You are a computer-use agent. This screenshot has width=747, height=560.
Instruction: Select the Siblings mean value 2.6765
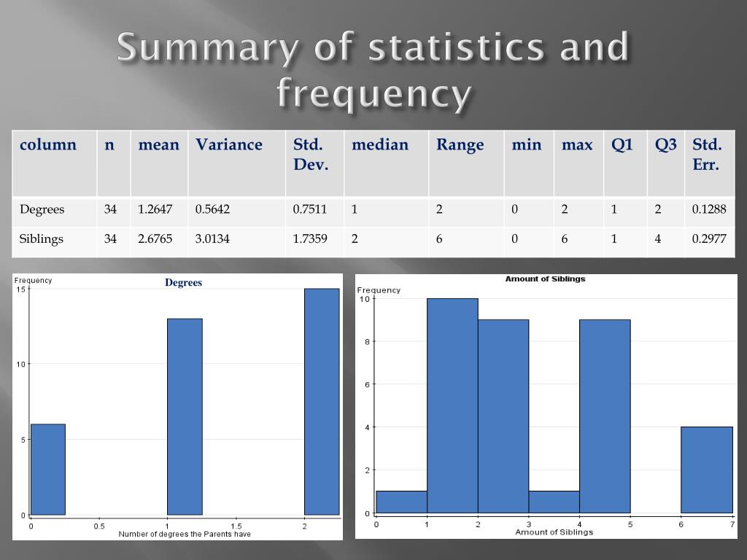155,238
